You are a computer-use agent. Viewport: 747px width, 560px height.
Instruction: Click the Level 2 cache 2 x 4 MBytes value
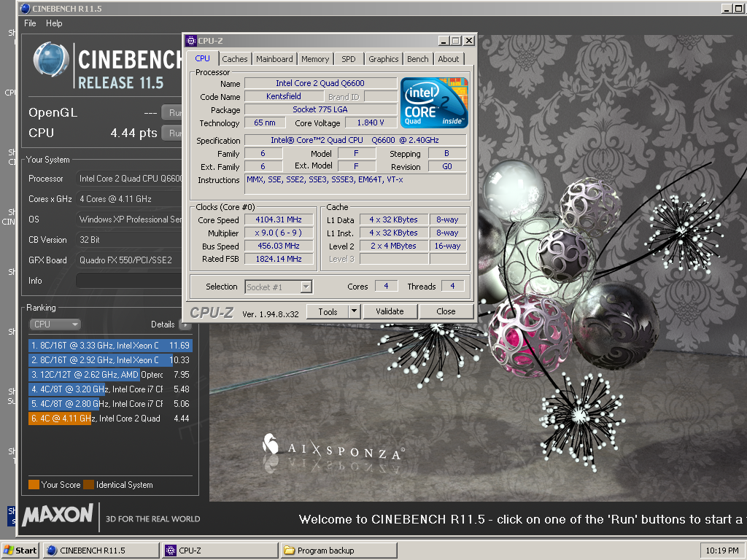click(393, 246)
